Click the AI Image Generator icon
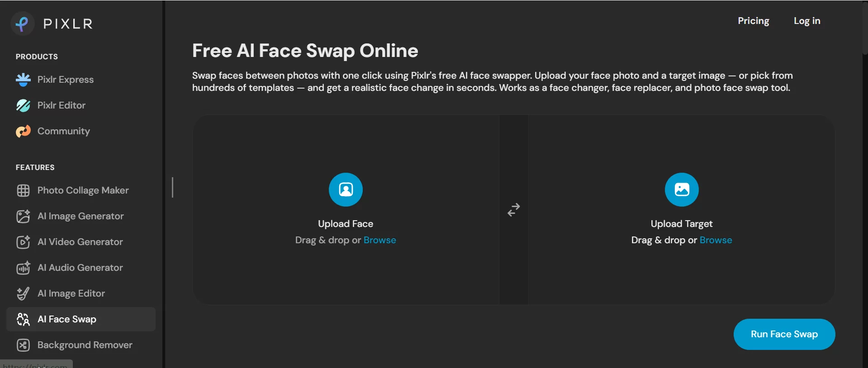This screenshot has height=368, width=868. pyautogui.click(x=23, y=216)
